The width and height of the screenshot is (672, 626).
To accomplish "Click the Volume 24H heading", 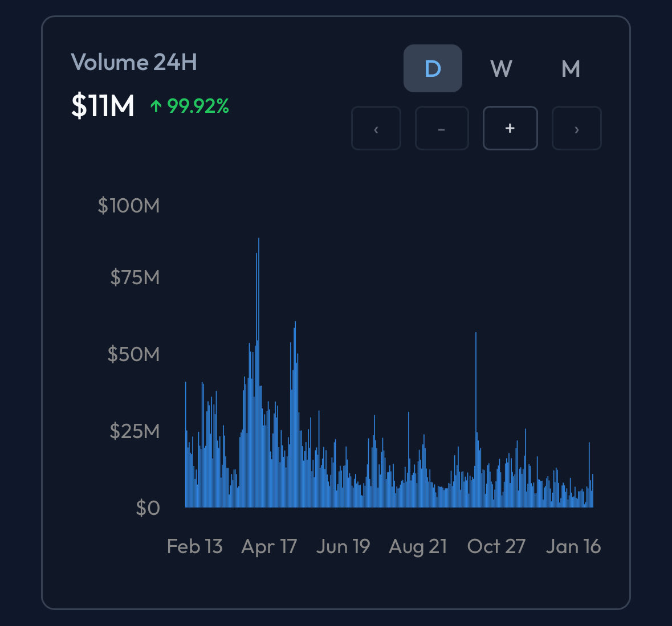I will click(134, 62).
